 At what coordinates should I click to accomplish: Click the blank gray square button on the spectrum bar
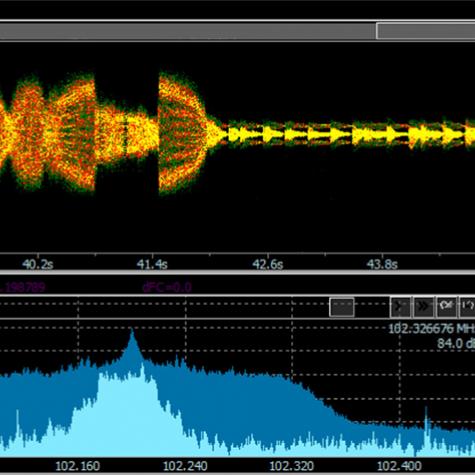pos(342,307)
